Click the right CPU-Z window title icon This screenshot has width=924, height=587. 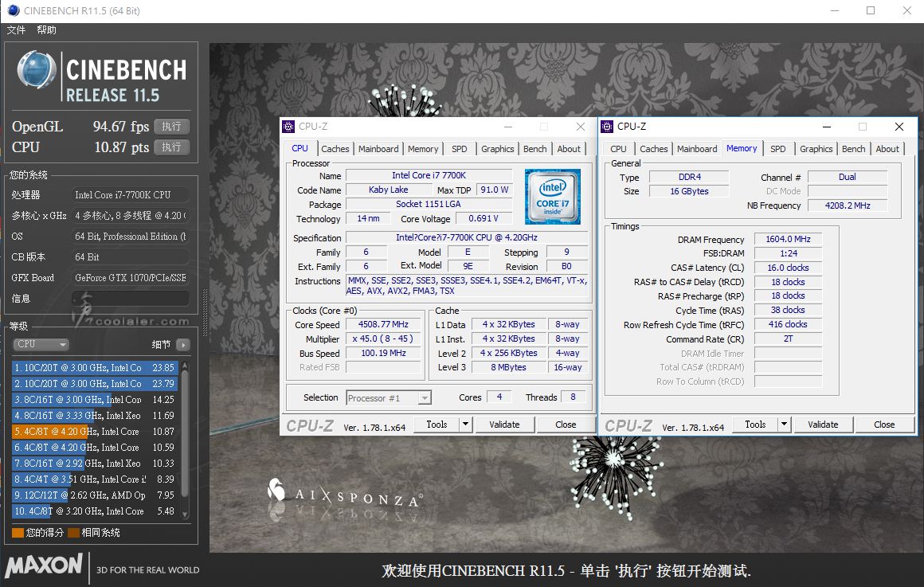pyautogui.click(x=607, y=126)
